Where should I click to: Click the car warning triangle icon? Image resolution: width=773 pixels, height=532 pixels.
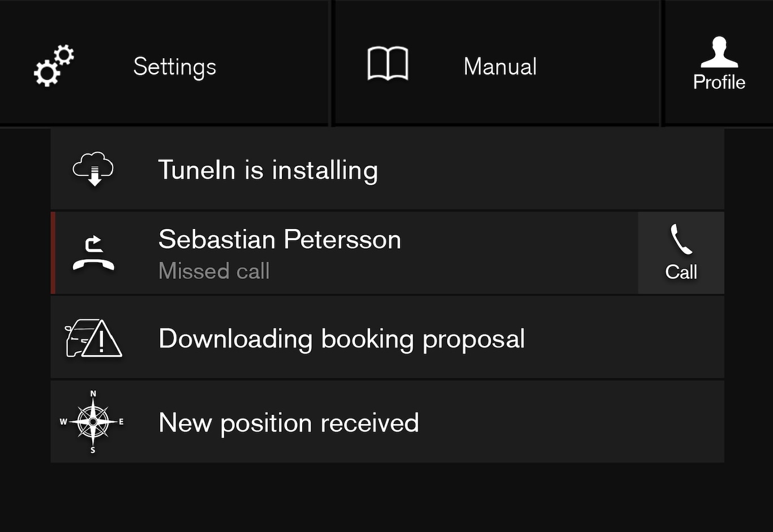point(93,338)
